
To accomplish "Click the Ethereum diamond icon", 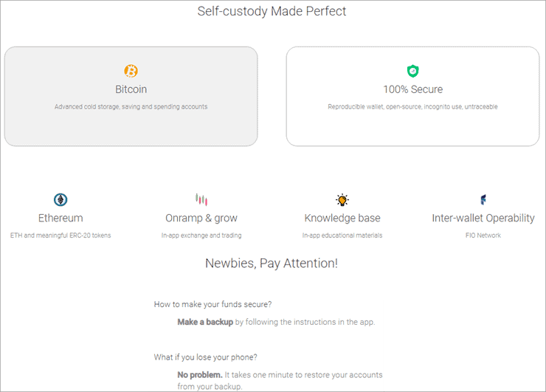I will [61, 199].
